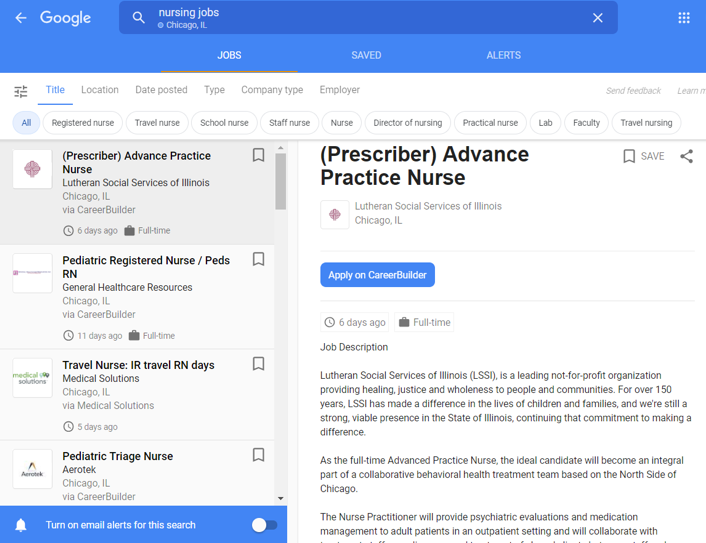The image size is (706, 543).
Task: Expand the Company type filter
Action: 272,90
